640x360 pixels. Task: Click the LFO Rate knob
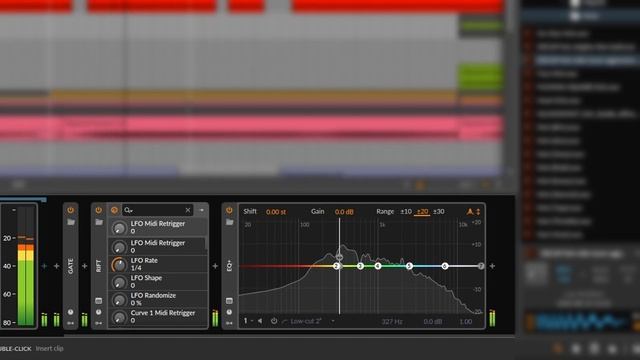(119, 264)
